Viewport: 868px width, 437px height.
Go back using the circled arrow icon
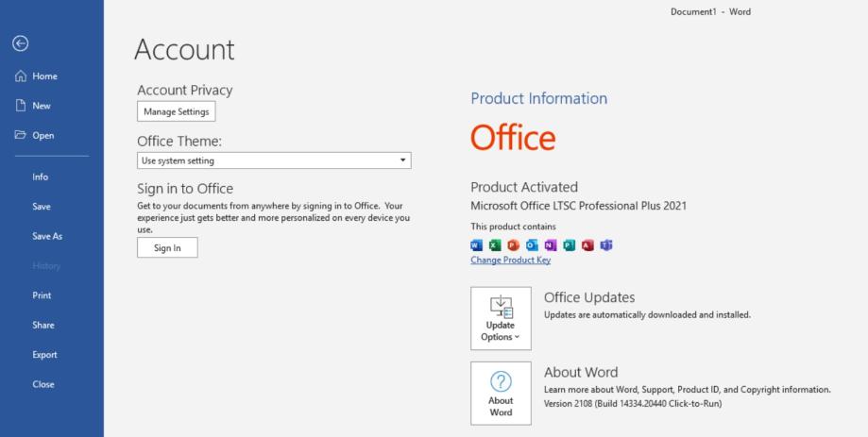pos(21,43)
